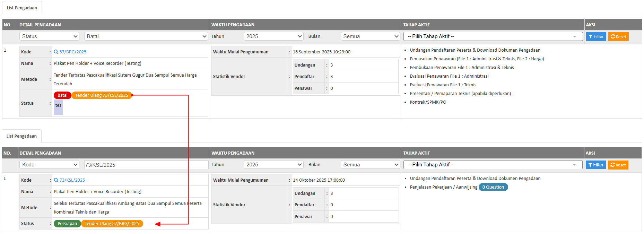Expand the top Bulan Semua dropdown
644x234 pixels.
tap(371, 36)
